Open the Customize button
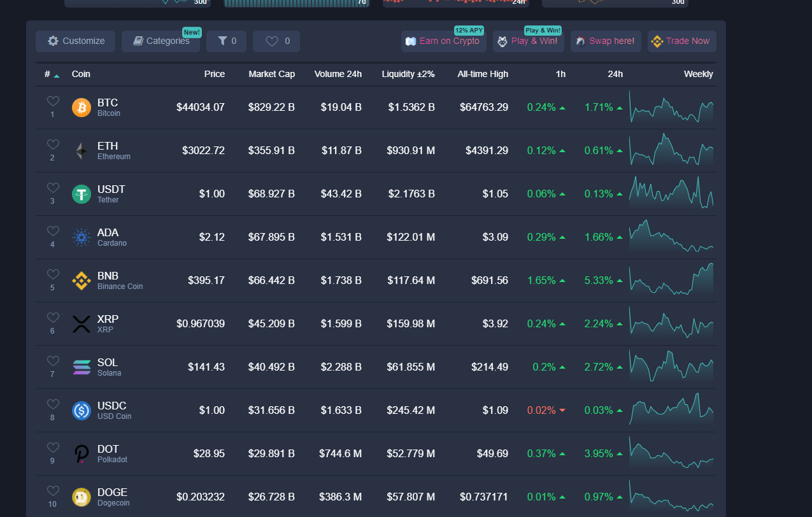 [76, 41]
